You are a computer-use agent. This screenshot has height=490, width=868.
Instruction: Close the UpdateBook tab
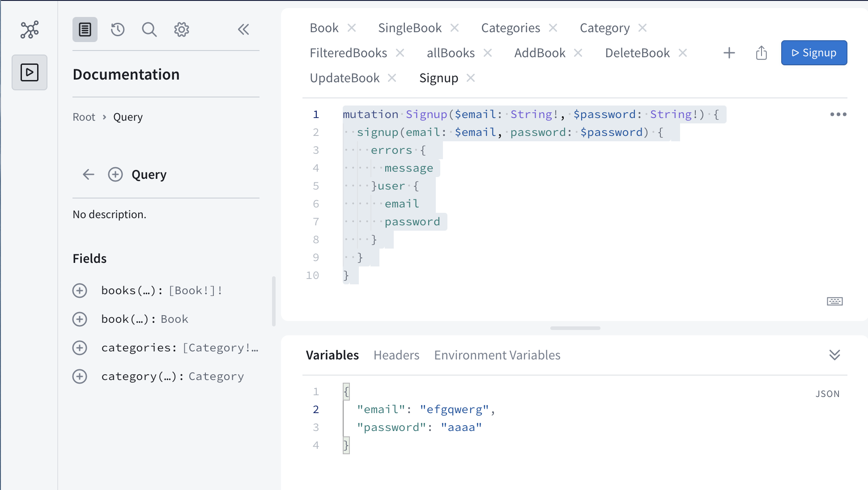(x=392, y=78)
